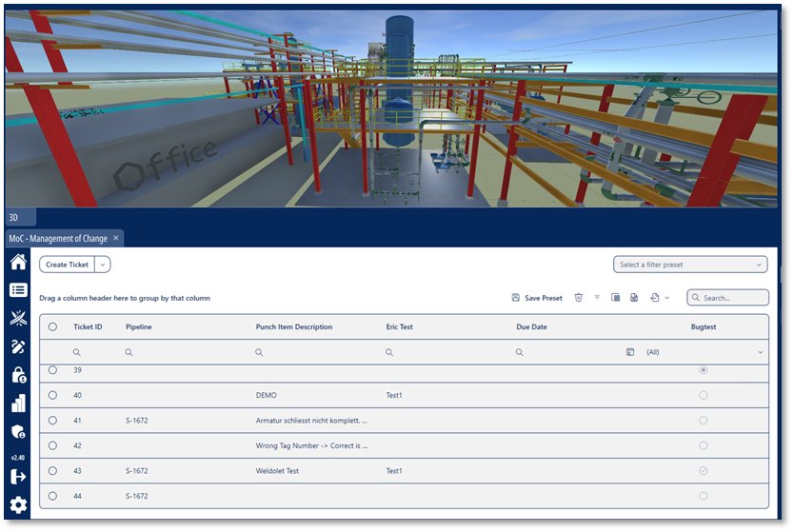The image size is (794, 532).
Task: Click 'Test1' in the ticket 40 row
Action: [394, 395]
